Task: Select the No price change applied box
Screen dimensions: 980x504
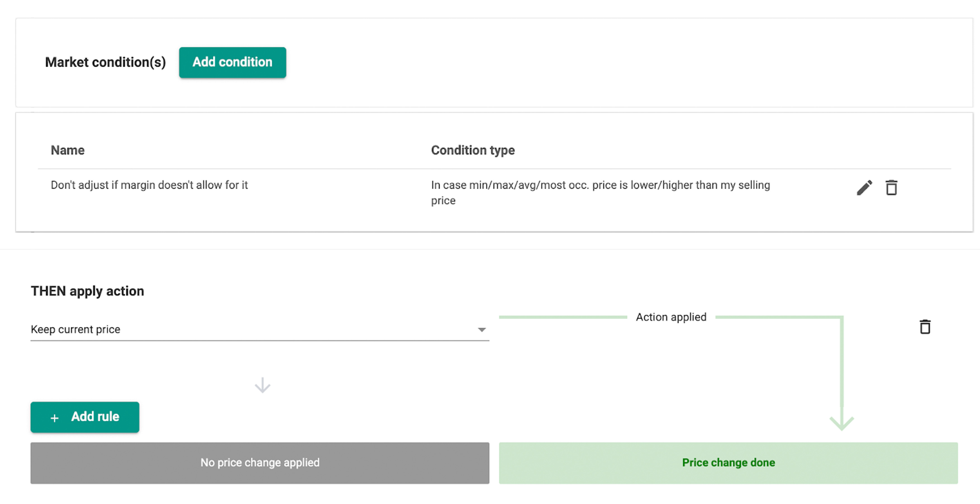Action: tap(260, 463)
